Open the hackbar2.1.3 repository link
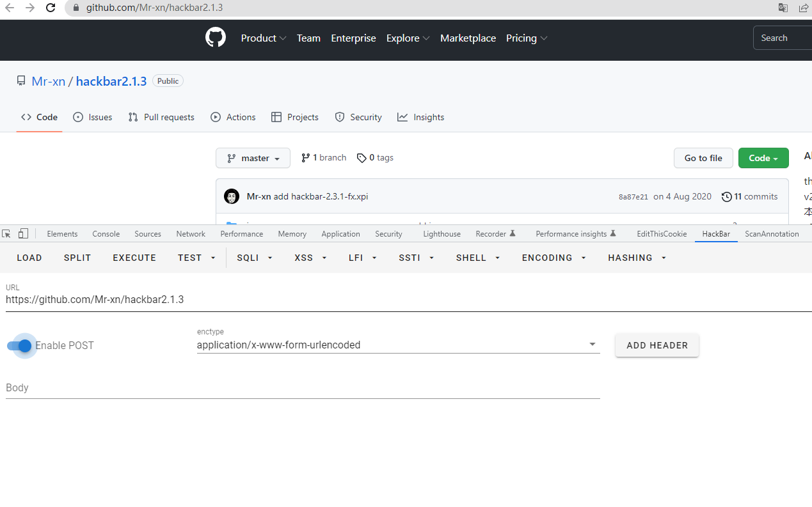This screenshot has width=812, height=507. click(x=111, y=81)
